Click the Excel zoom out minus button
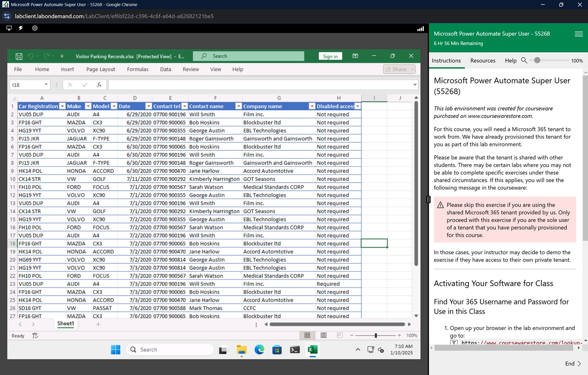 pyautogui.click(x=352, y=335)
